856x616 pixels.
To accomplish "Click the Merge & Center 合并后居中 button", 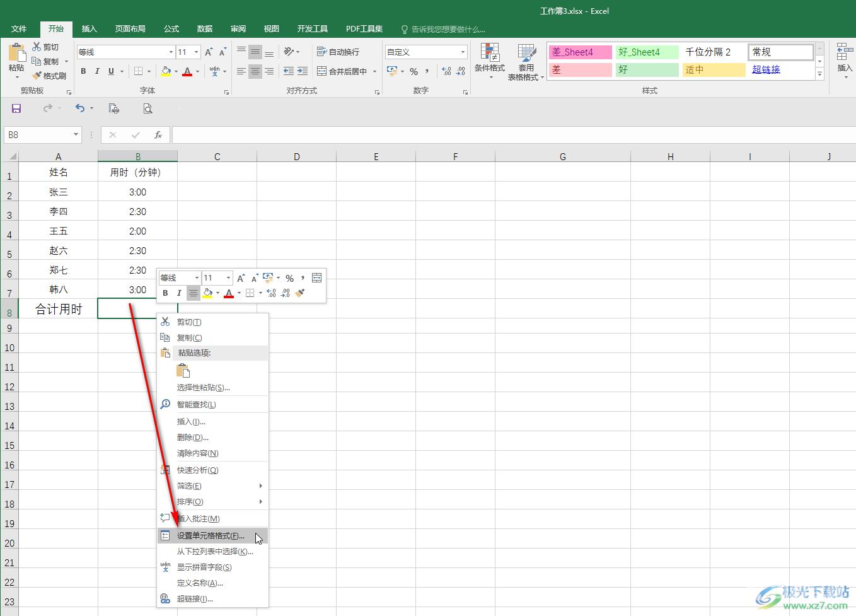I will pos(342,71).
